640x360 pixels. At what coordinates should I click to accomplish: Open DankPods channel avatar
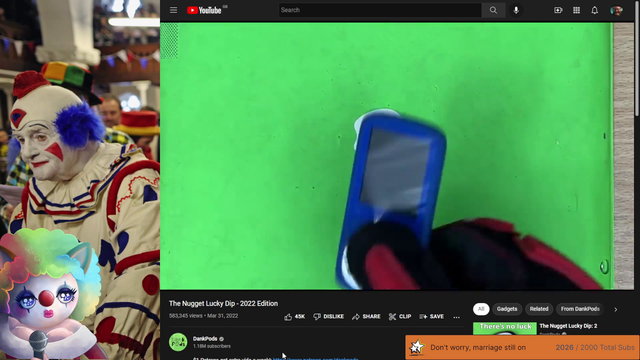[x=178, y=342]
